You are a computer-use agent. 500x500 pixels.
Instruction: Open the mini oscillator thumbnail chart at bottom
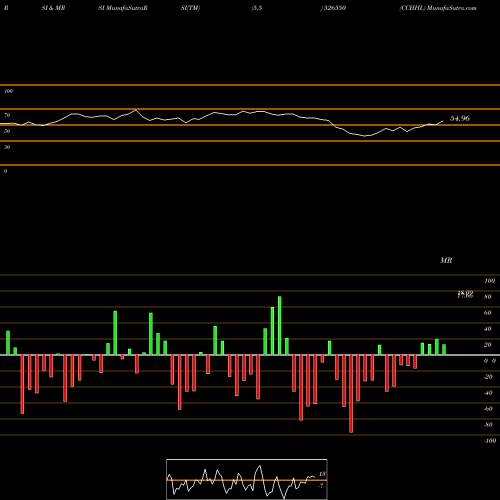247,479
